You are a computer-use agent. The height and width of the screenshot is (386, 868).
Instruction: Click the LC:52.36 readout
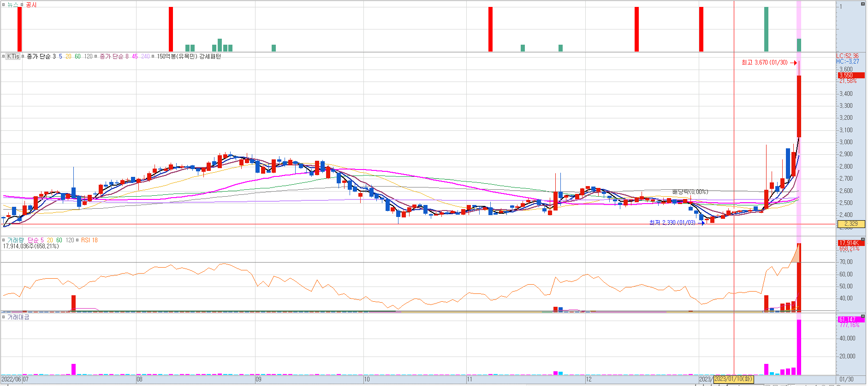pos(848,56)
